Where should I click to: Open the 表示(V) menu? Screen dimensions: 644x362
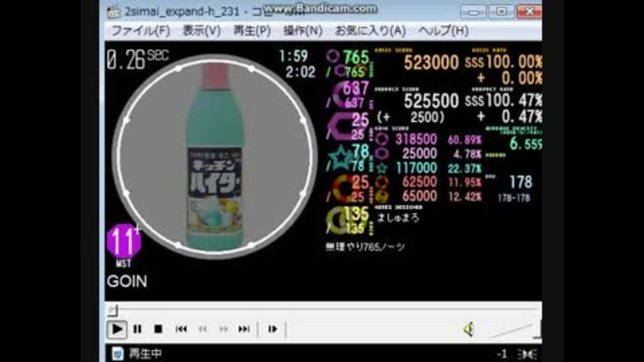point(202,31)
